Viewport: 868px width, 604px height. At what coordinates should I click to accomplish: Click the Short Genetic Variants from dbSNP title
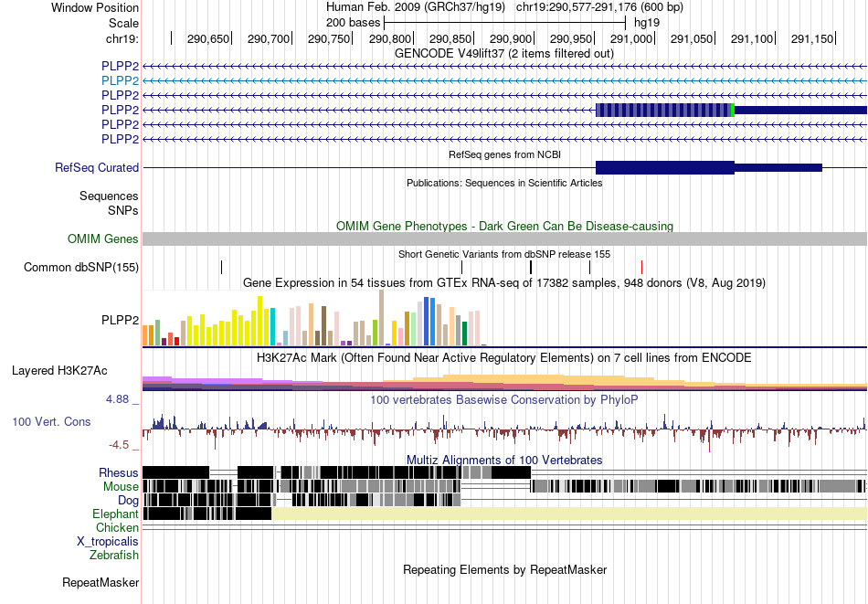coord(504,254)
